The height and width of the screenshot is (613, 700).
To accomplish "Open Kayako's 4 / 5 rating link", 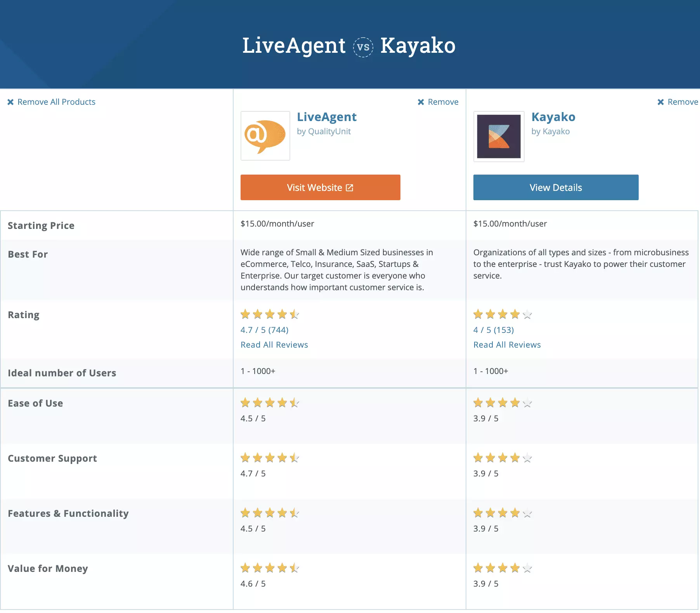I will point(493,330).
